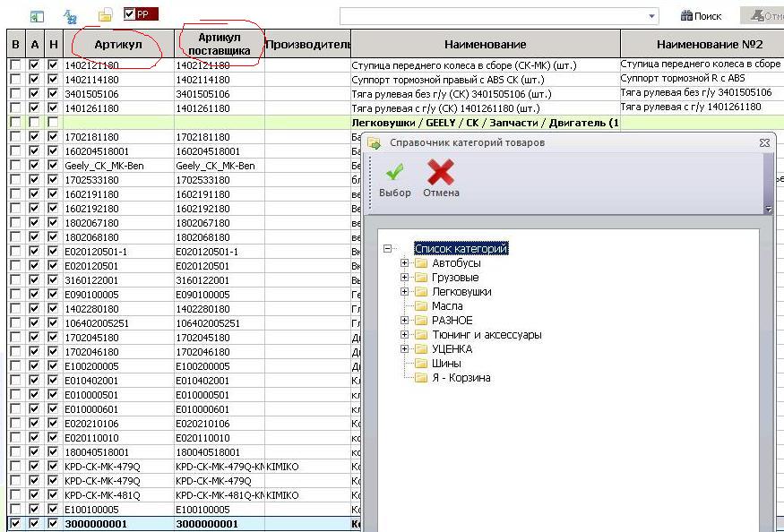
Task: Click the УЦЕНКА folder icon
Action: [421, 349]
